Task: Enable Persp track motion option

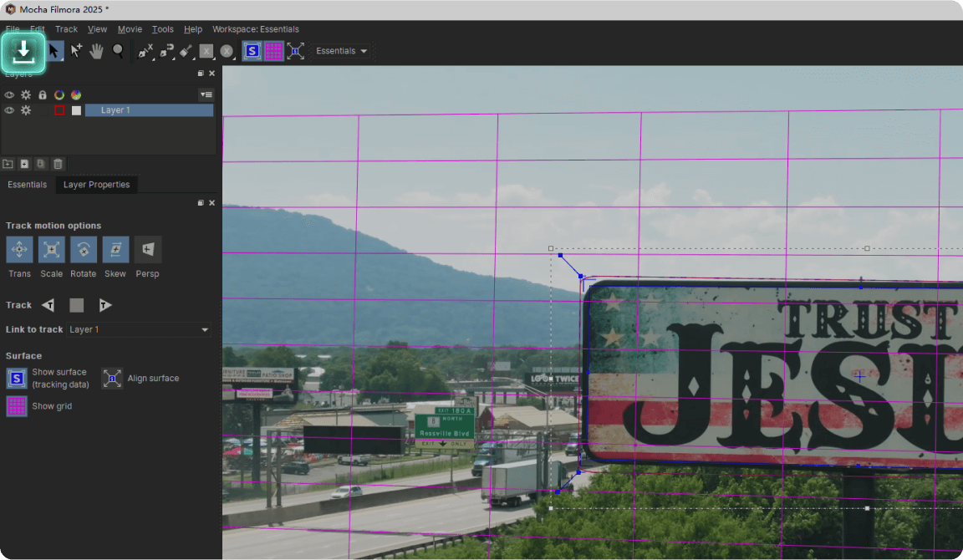Action: (x=147, y=249)
